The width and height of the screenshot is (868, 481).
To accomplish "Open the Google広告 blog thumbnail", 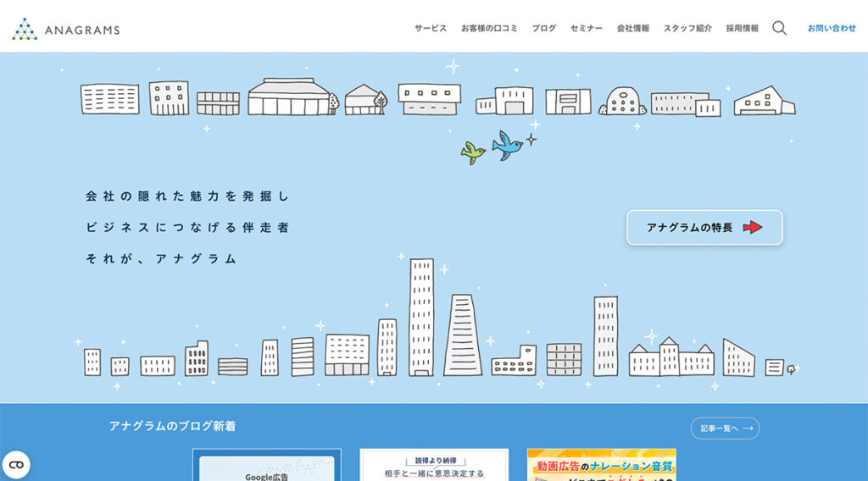I will [x=267, y=465].
